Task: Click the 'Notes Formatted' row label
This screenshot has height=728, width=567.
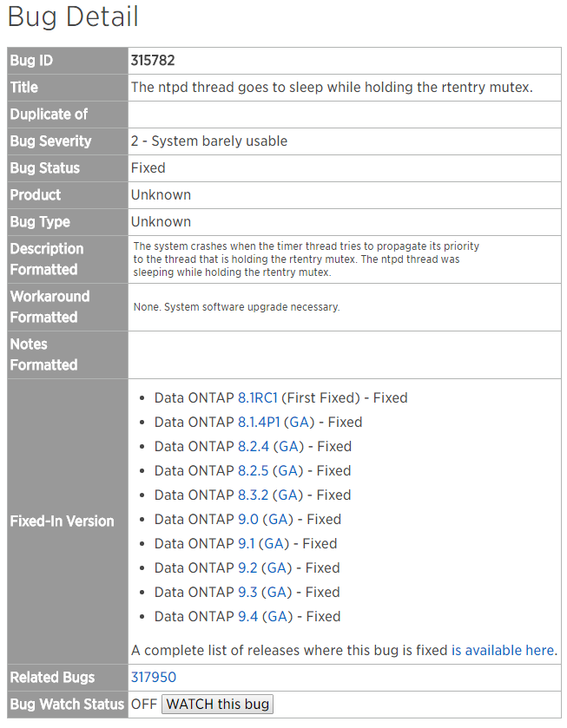Action: [43, 355]
